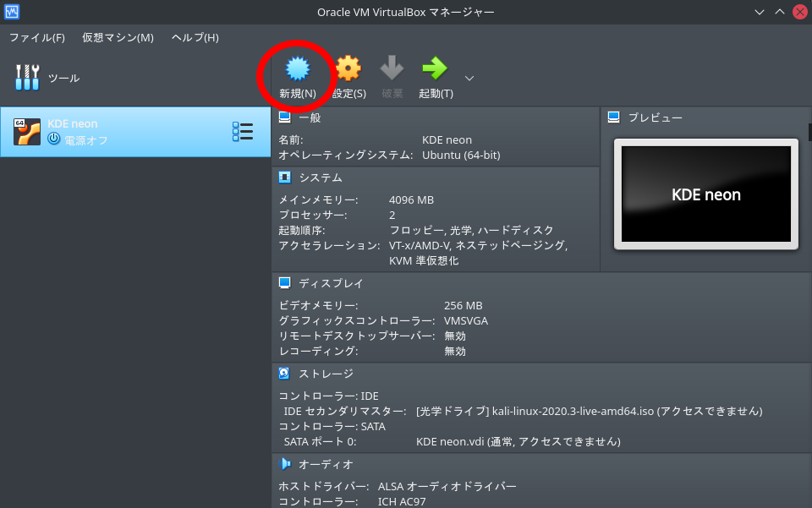Click the 破棄 discard arrow icon
812x508 pixels.
(392, 68)
